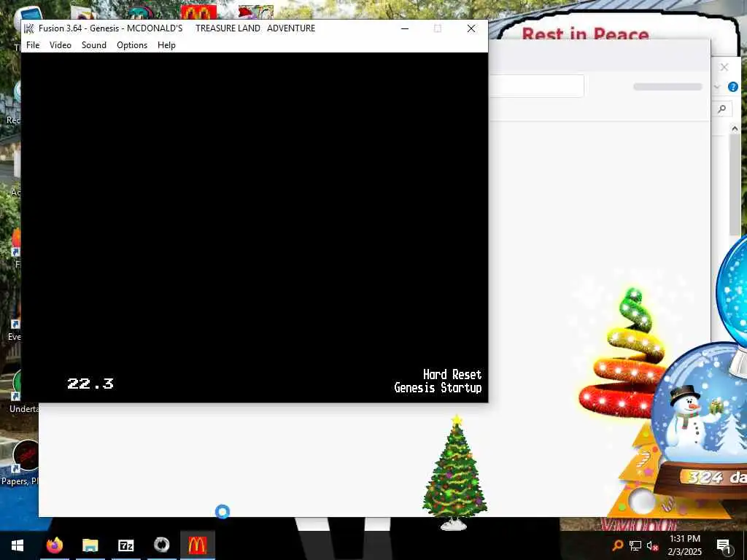Open the notification center icon

tap(723, 545)
